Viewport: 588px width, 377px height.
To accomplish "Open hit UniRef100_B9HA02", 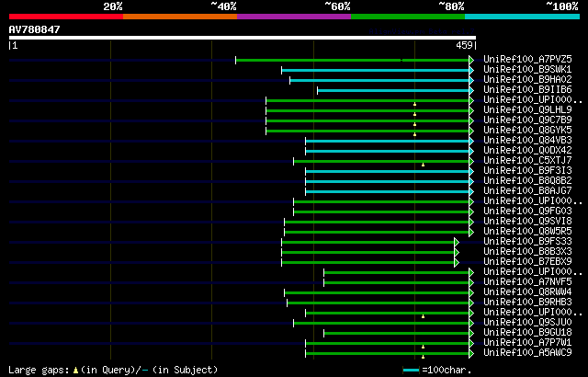I will tap(527, 79).
